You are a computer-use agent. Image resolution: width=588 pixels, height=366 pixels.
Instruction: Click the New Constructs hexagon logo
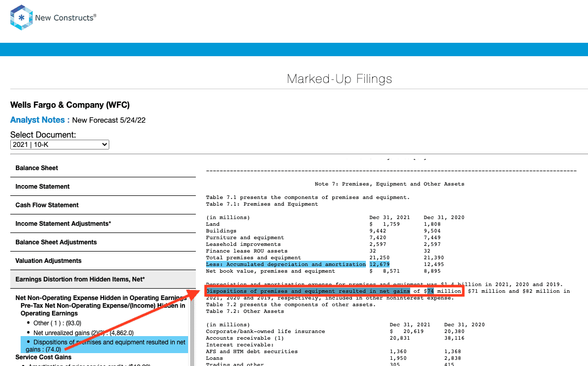coord(21,17)
